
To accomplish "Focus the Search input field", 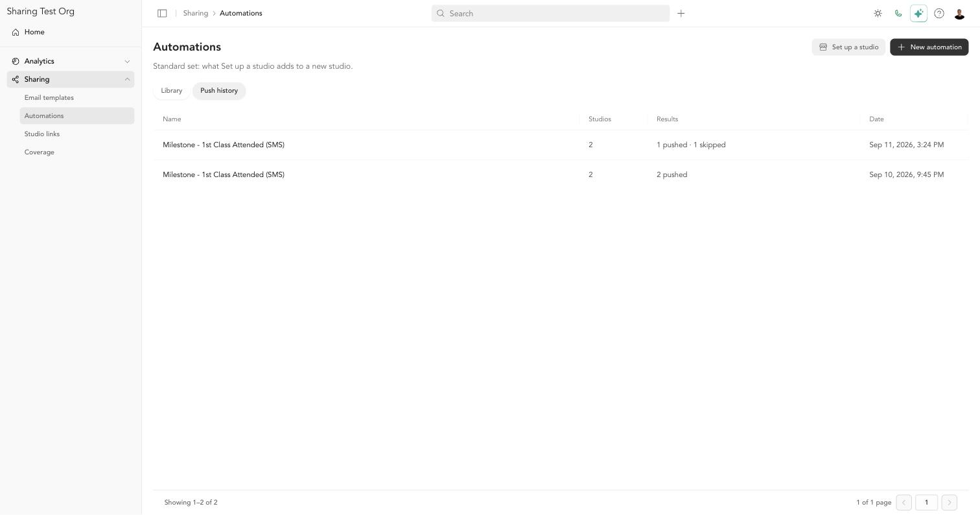I will 550,13.
